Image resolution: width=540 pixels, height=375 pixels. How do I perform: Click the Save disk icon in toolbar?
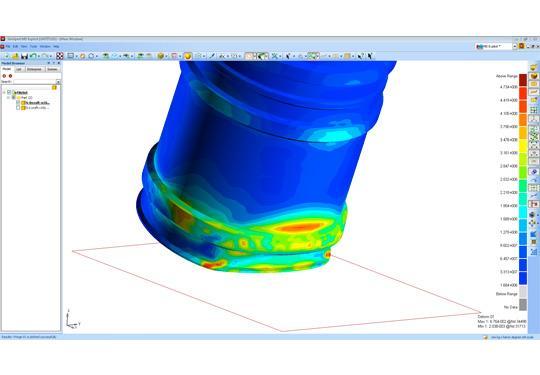click(x=24, y=56)
